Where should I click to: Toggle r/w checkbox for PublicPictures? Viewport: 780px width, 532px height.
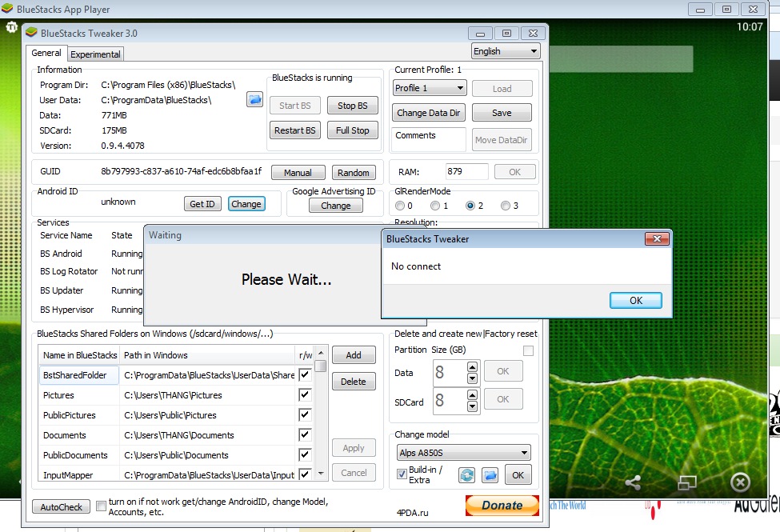point(305,414)
